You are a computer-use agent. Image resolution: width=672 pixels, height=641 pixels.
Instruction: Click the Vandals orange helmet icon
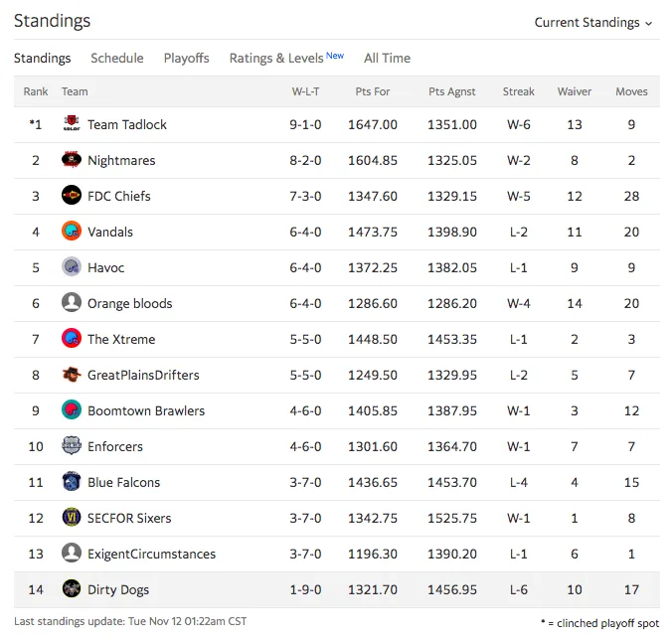click(x=72, y=232)
